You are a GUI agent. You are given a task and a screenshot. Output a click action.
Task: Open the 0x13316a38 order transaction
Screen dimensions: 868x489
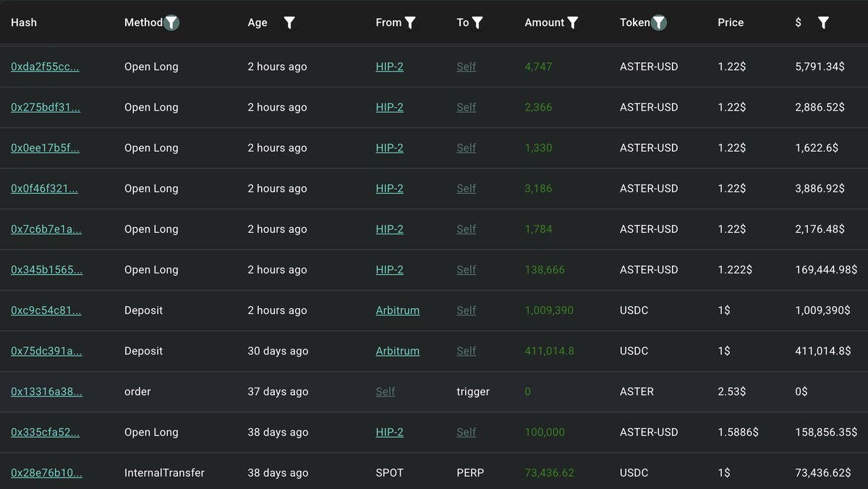click(46, 391)
